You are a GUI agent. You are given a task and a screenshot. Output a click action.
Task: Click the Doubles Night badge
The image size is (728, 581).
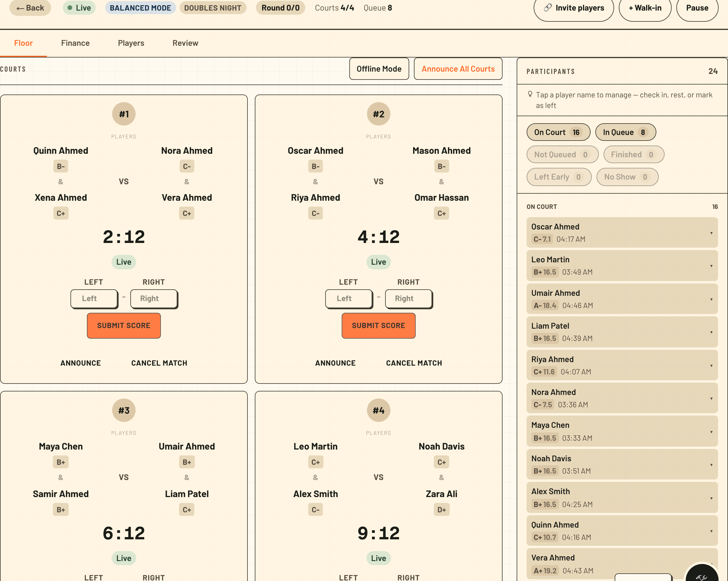[213, 8]
